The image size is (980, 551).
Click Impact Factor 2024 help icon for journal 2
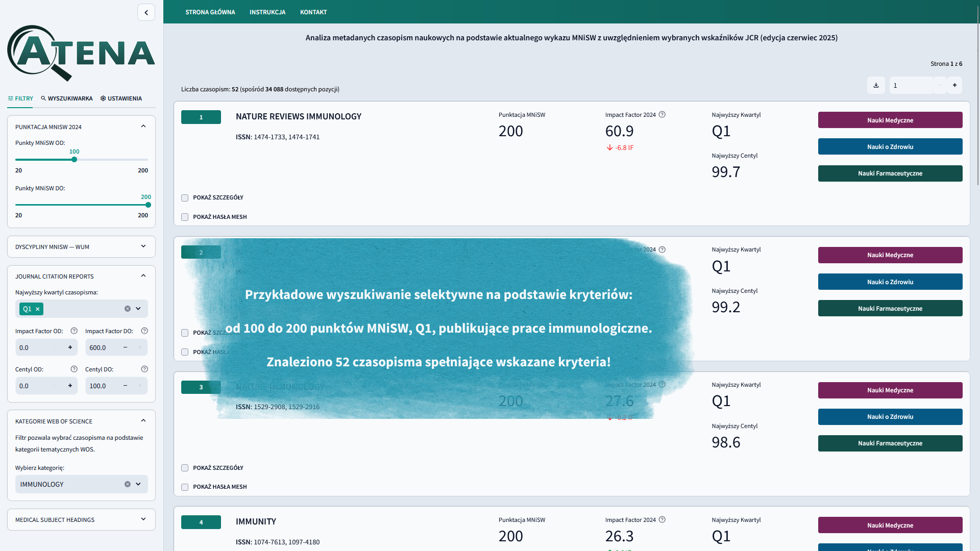coord(662,249)
